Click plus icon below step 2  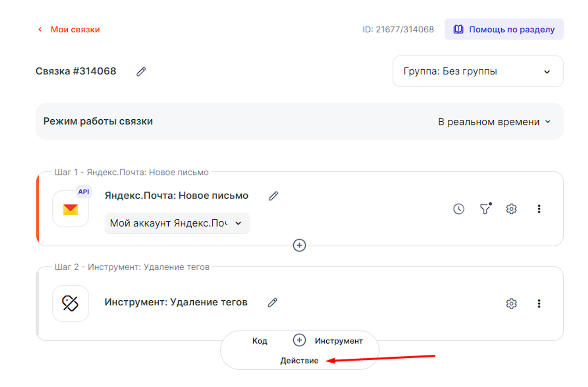click(299, 340)
